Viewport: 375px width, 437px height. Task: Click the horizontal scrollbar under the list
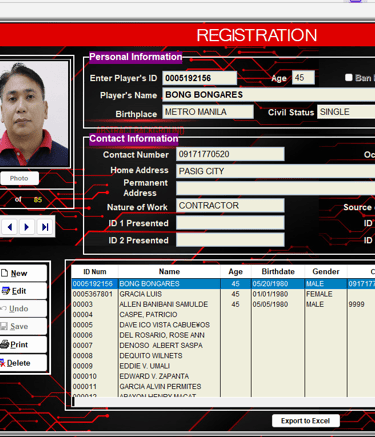pyautogui.click(x=223, y=401)
